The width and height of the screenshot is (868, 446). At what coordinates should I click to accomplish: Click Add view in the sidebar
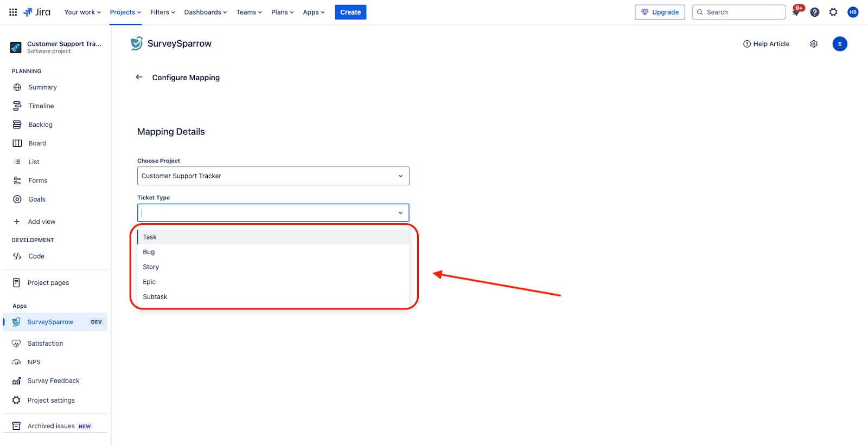pyautogui.click(x=41, y=222)
